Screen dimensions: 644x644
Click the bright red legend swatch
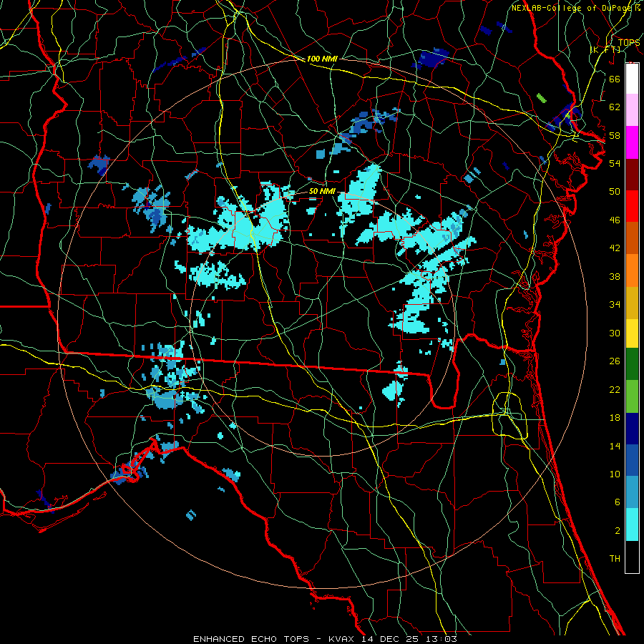[x=632, y=206]
